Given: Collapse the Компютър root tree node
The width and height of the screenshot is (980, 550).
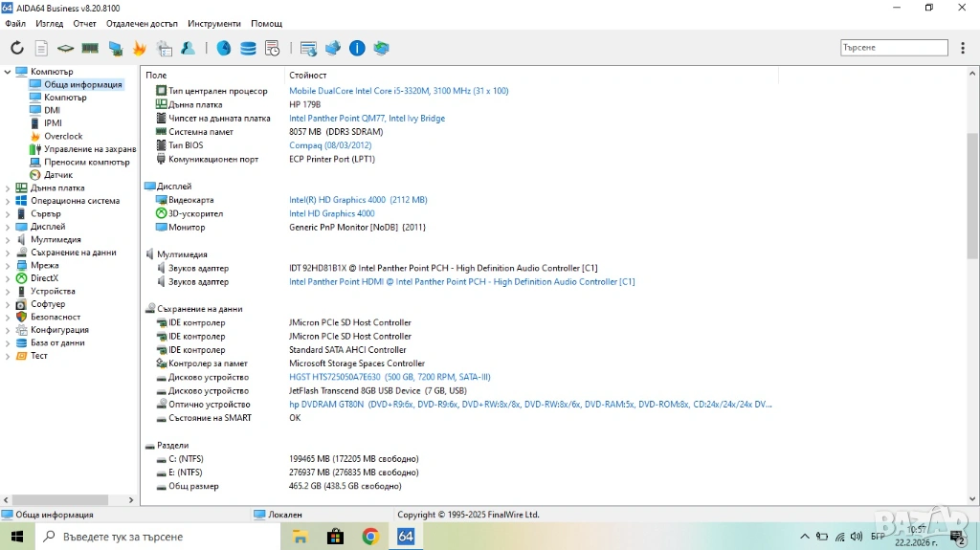Looking at the screenshot, I should [x=9, y=72].
